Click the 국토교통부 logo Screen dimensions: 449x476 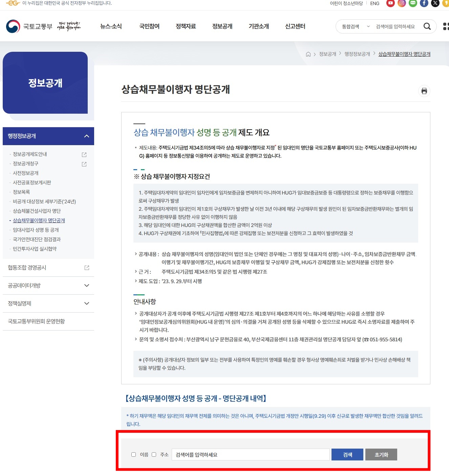coord(29,26)
